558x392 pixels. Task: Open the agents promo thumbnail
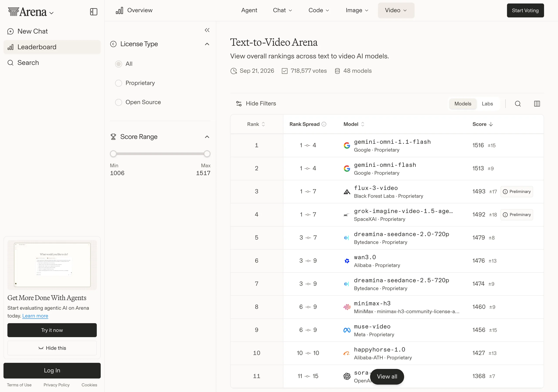[x=52, y=265]
